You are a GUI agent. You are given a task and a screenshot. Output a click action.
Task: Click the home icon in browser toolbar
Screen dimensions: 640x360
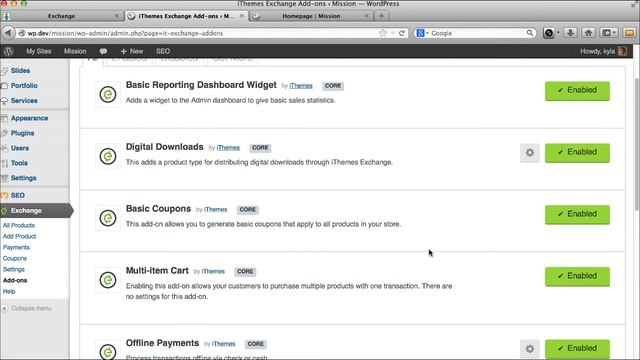click(x=588, y=33)
